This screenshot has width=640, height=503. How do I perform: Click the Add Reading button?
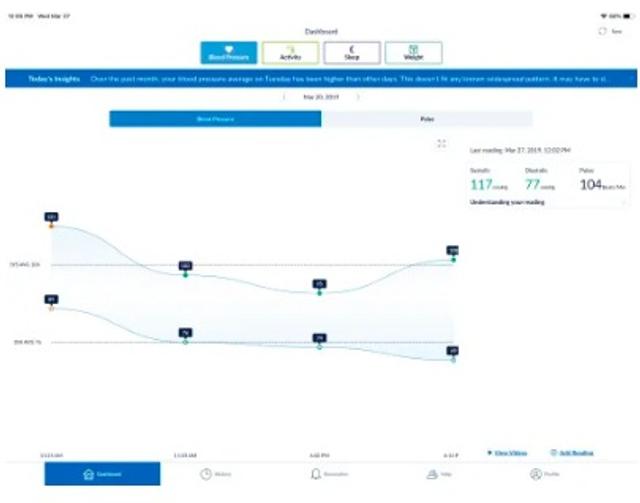pyautogui.click(x=572, y=453)
